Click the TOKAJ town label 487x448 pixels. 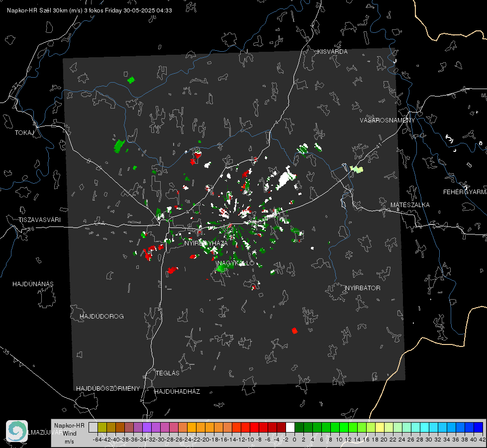[24, 133]
